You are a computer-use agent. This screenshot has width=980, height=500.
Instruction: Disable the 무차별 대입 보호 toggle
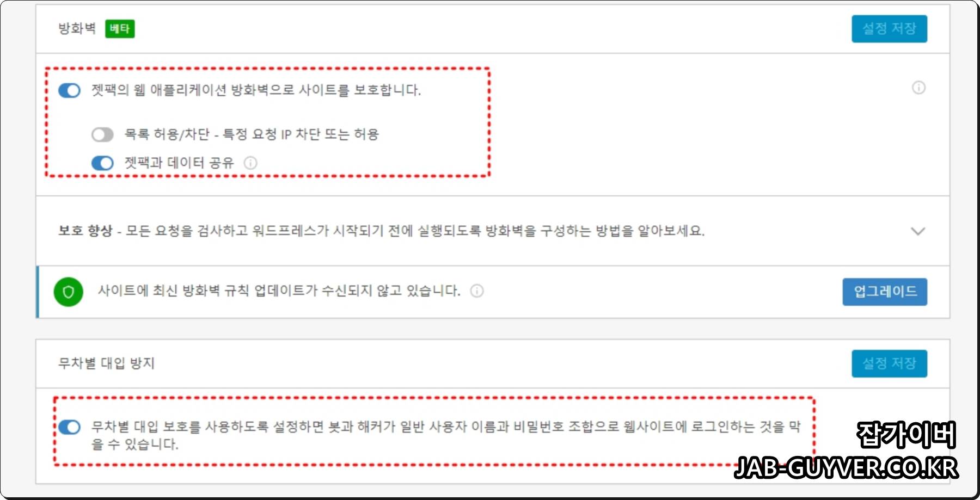pyautogui.click(x=69, y=427)
